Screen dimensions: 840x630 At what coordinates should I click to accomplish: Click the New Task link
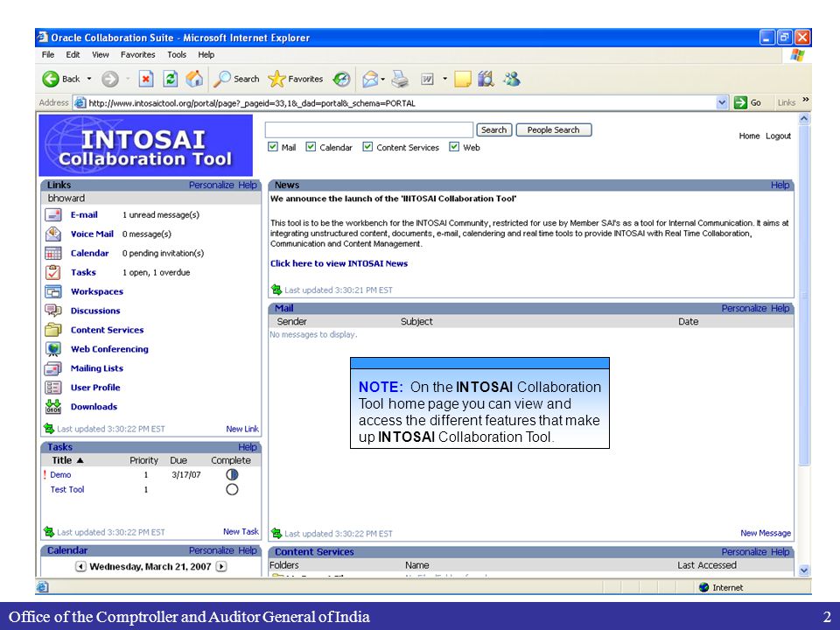[241, 531]
